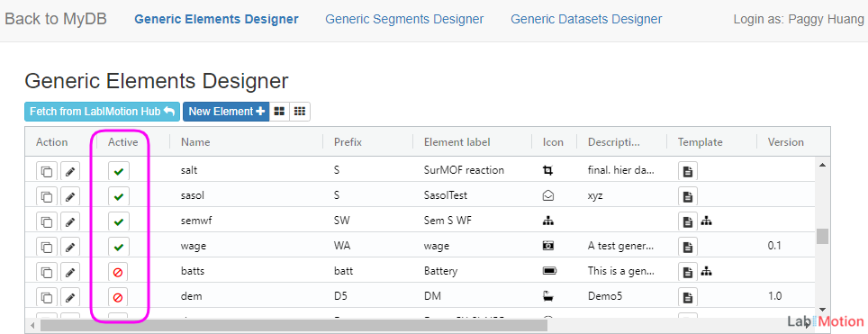This screenshot has height=334, width=868.
Task: Edit the sasol element with pencil icon
Action: point(69,196)
